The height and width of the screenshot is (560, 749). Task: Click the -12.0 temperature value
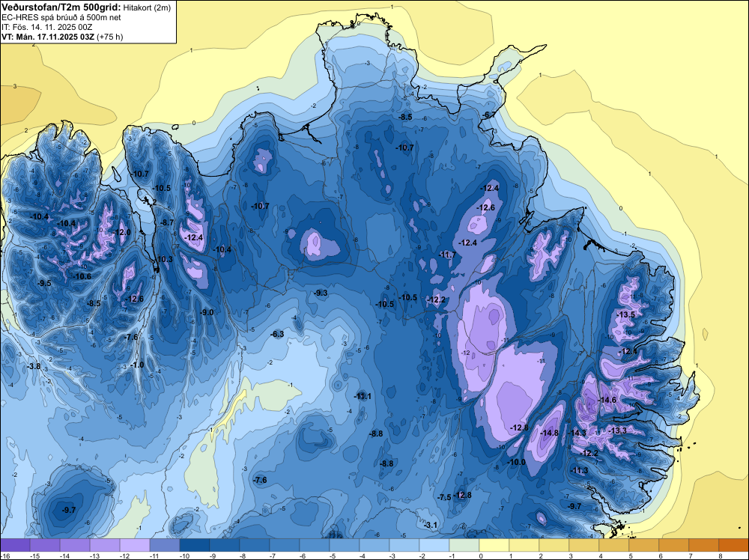pyautogui.click(x=122, y=232)
